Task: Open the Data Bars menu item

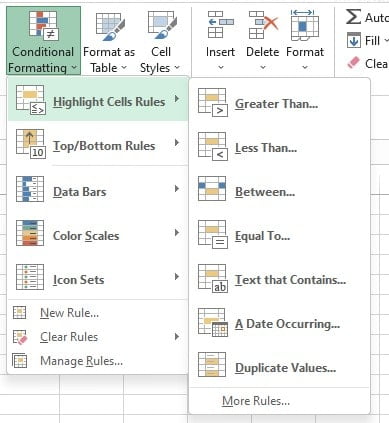Action: 98,189
